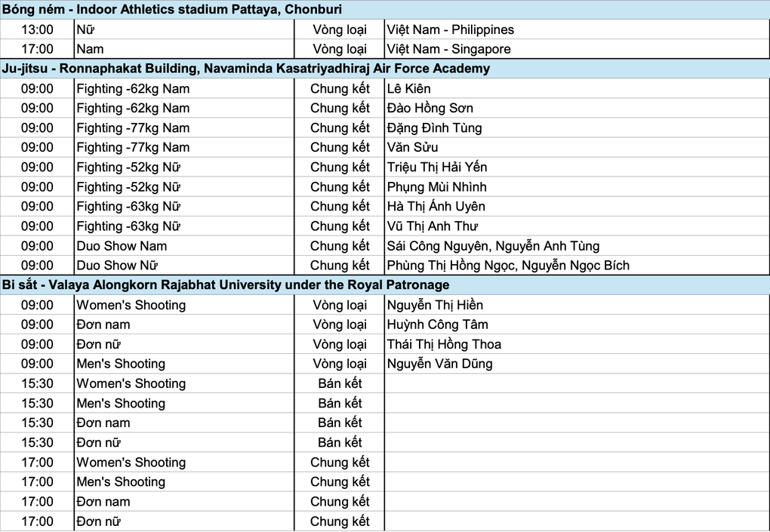Click the last 17:00 Đơn nữ time cell
Image resolution: width=770 pixels, height=532 pixels.
point(37,521)
